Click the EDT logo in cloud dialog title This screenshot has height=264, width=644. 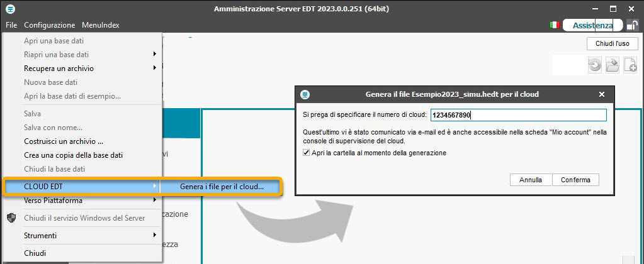305,94
